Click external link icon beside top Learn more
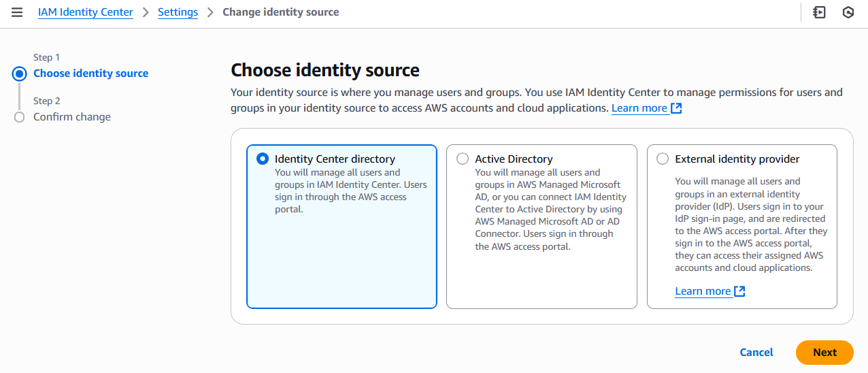The width and height of the screenshot is (868, 373). click(x=676, y=108)
